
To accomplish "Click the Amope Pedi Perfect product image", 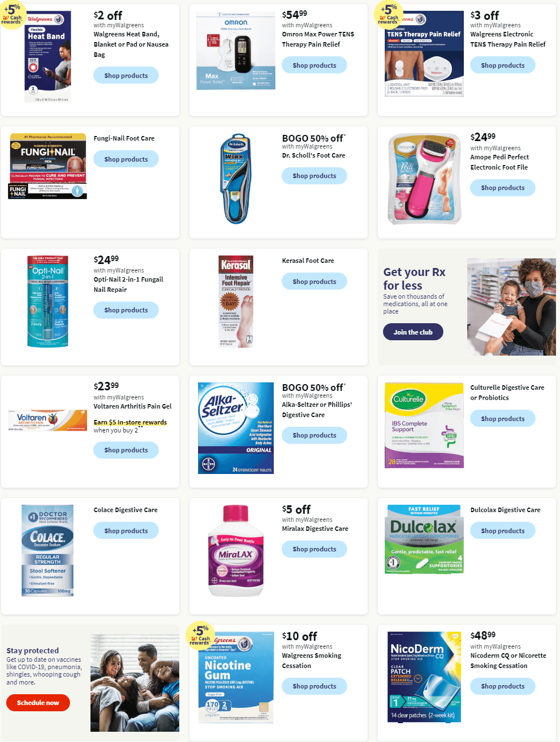I will point(424,179).
